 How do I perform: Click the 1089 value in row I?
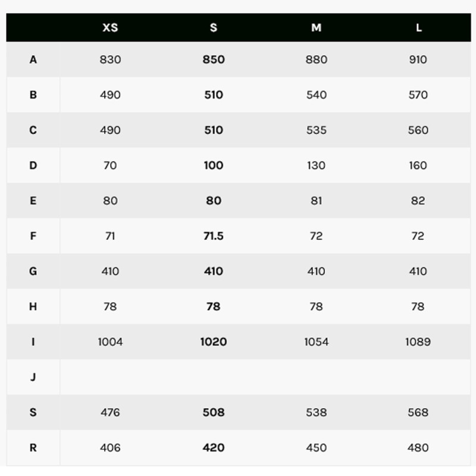coord(418,342)
